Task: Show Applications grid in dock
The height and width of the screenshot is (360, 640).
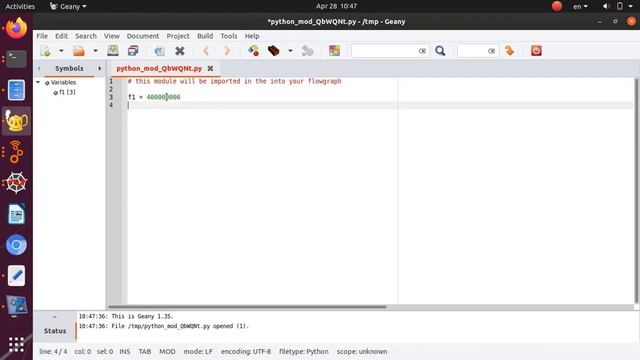Action: click(16, 344)
